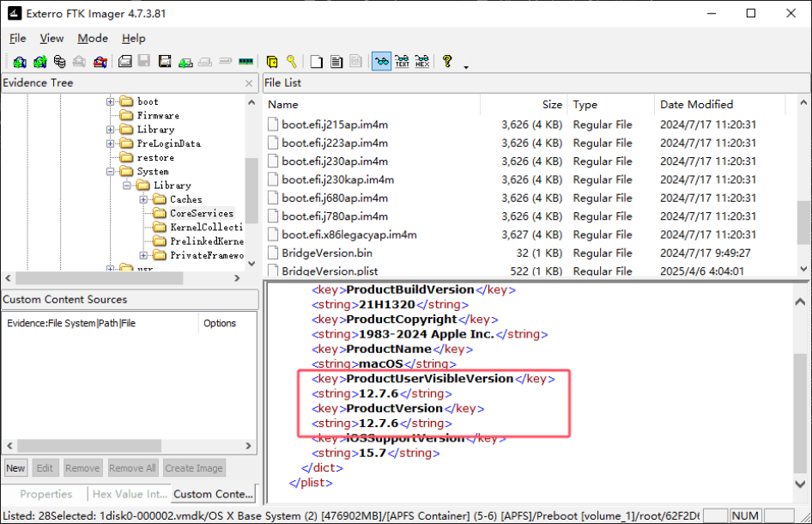Screen dimensions: 812x524
Task: Click Export File Hash List icon
Action: tap(336, 62)
